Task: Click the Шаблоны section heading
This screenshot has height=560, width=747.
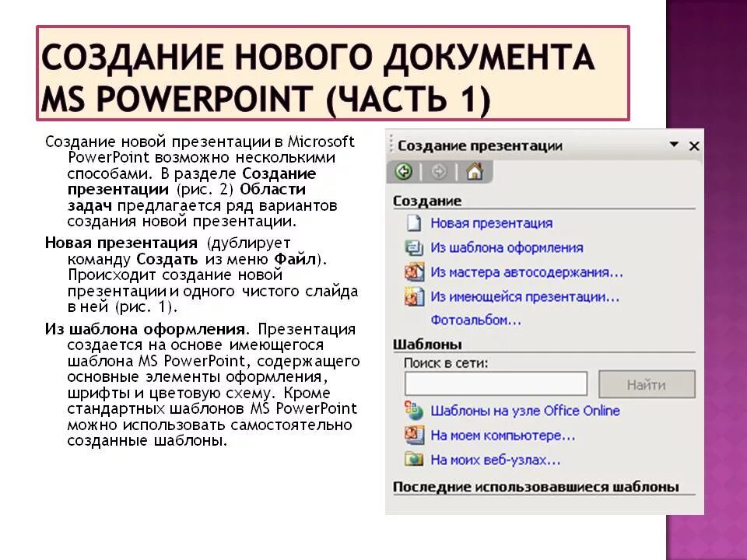Action: pyautogui.click(x=427, y=345)
